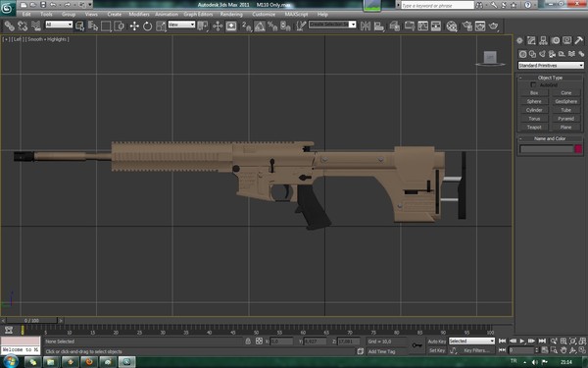The width and height of the screenshot is (588, 368).
Task: Open the Material Editor icon
Action: click(x=452, y=26)
